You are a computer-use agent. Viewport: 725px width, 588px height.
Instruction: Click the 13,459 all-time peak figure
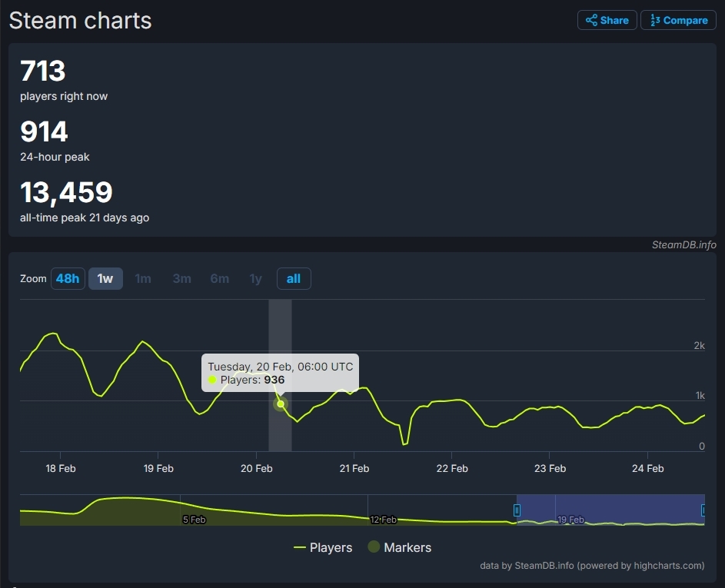click(x=66, y=192)
